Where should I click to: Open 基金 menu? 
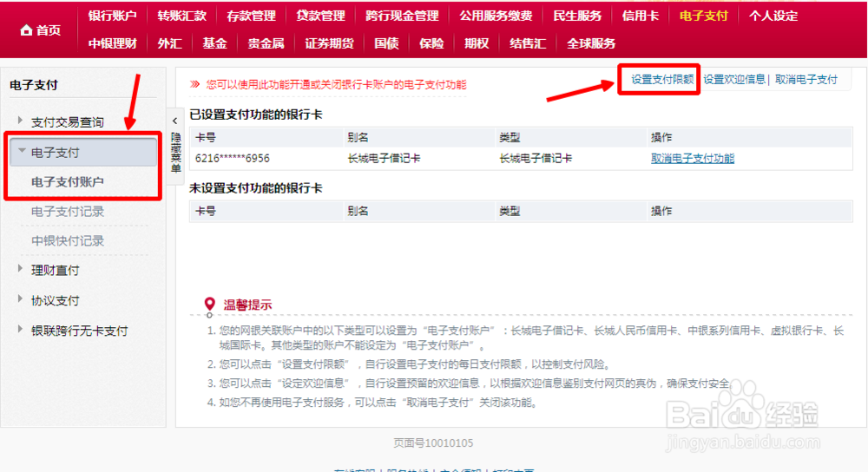pos(214,43)
